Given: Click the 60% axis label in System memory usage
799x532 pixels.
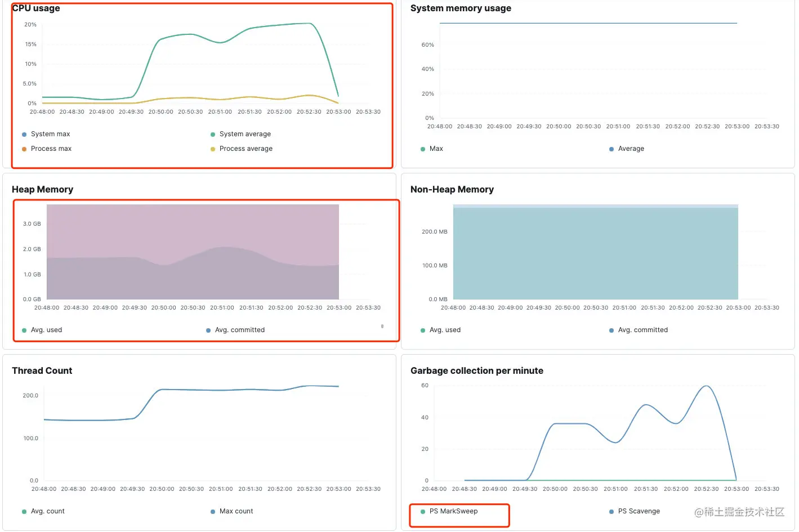Looking at the screenshot, I should pyautogui.click(x=428, y=45).
